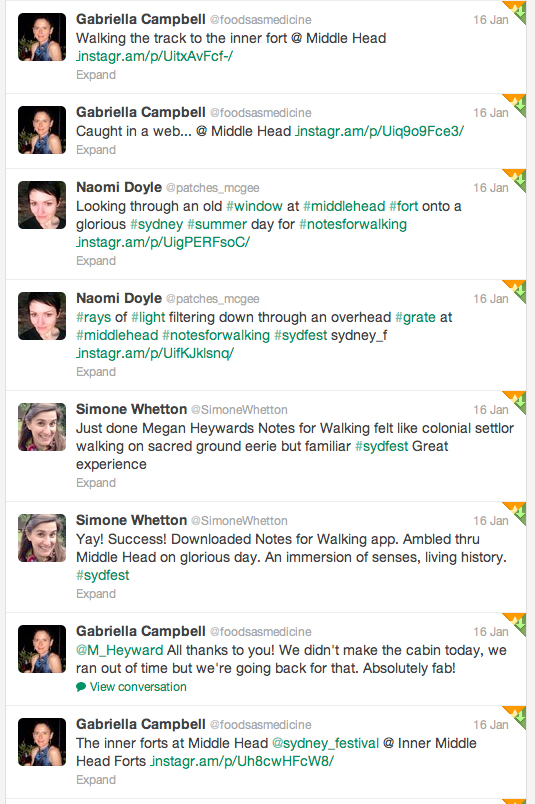Expand Simone's Yay Success tweet
Screen dimensions: 535x804
pyautogui.click(x=96, y=594)
